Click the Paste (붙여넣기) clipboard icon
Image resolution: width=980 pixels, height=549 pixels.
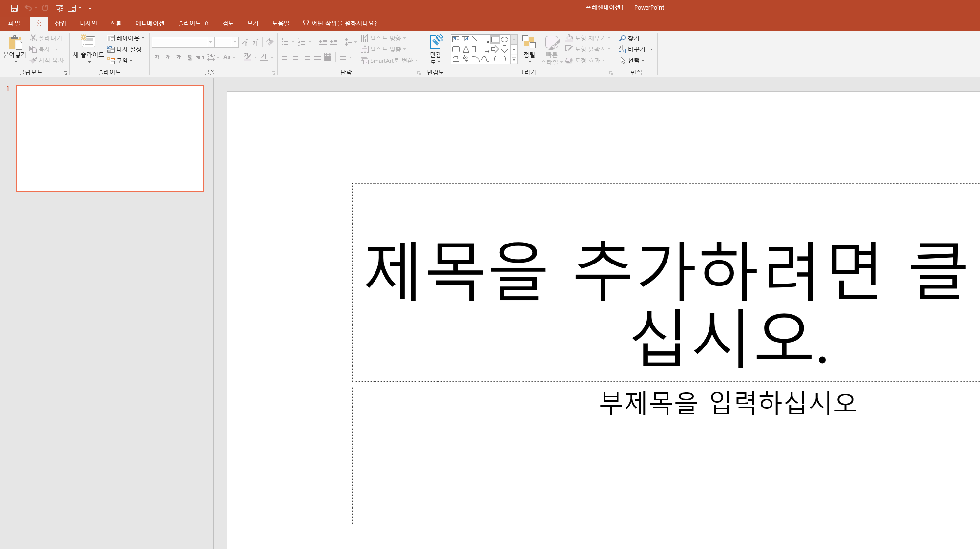click(15, 43)
